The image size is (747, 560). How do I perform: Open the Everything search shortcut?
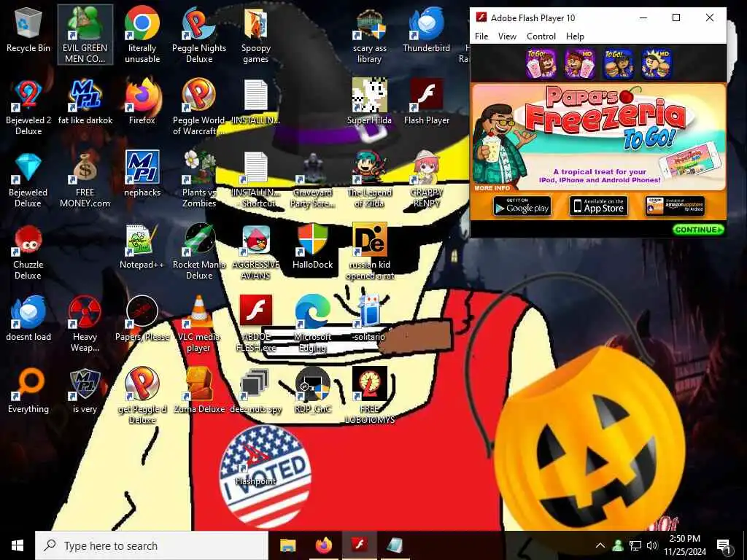click(28, 392)
